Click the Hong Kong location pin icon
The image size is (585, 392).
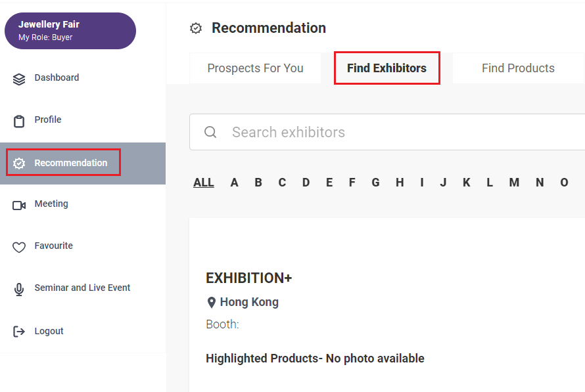tap(212, 303)
